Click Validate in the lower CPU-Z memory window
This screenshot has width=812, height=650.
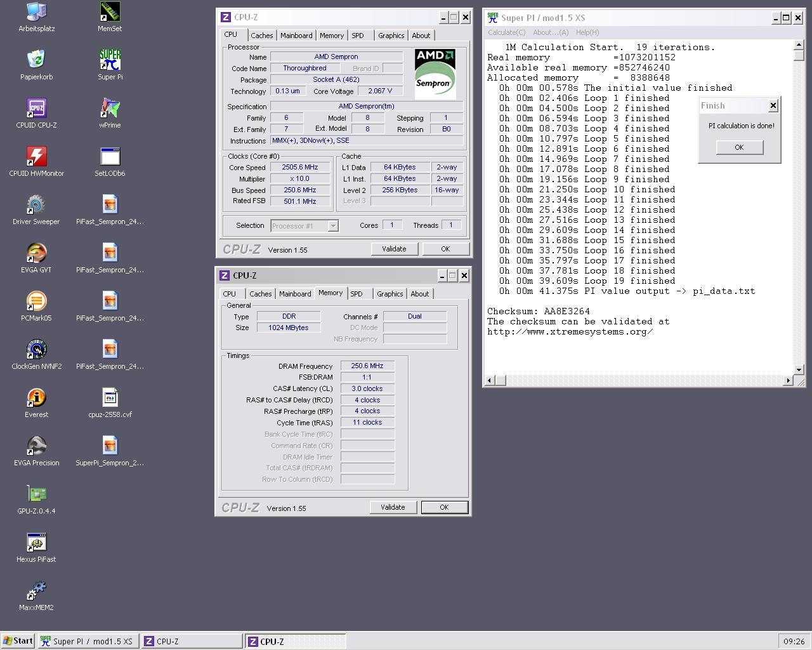[x=393, y=507]
